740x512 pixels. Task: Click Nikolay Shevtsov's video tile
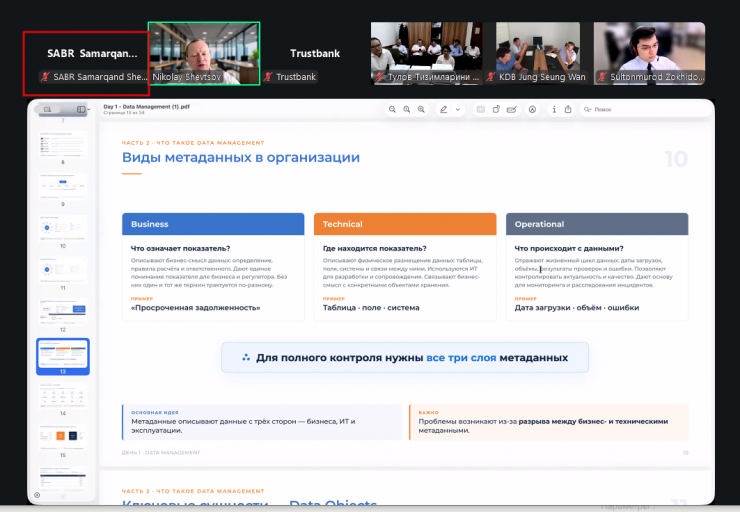[204, 53]
